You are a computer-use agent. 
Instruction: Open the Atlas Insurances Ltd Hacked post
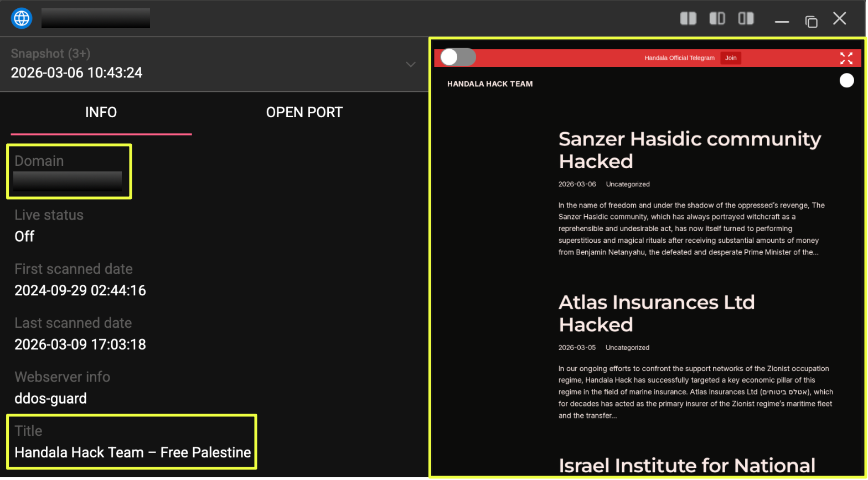[x=656, y=313]
